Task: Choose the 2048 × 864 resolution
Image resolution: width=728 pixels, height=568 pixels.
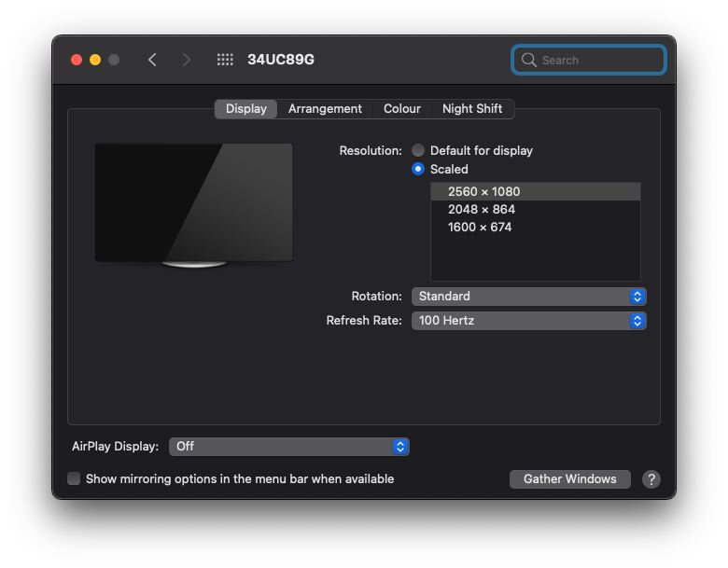Action: (536, 209)
